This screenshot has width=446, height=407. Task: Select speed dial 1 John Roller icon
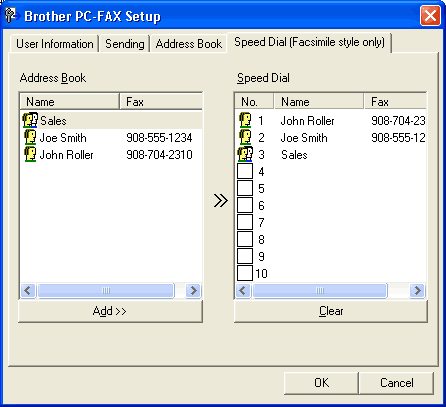(x=245, y=120)
